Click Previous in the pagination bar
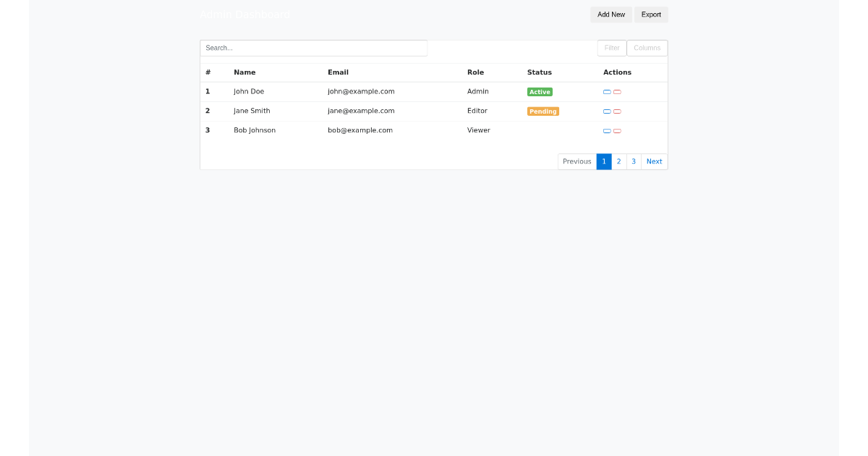The image size is (868, 456). point(576,161)
